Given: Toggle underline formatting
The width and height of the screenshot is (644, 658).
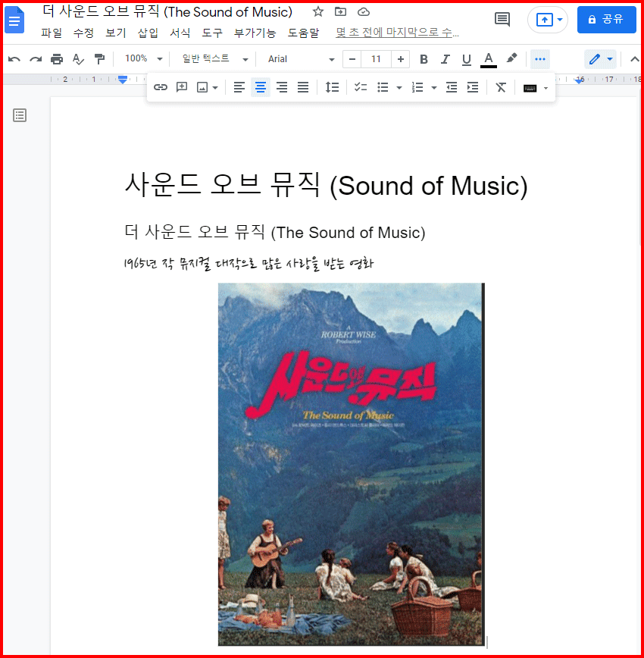Looking at the screenshot, I should pyautogui.click(x=466, y=59).
